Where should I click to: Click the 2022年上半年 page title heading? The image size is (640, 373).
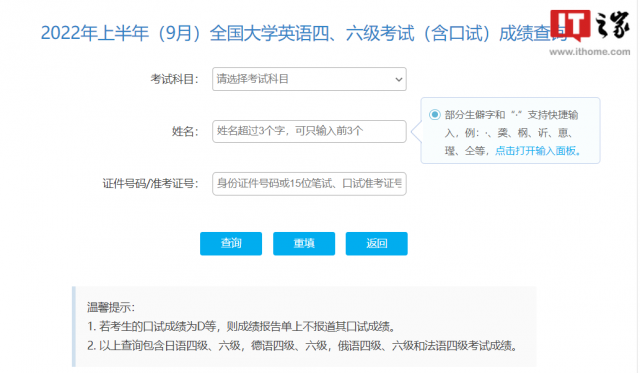click(x=304, y=33)
